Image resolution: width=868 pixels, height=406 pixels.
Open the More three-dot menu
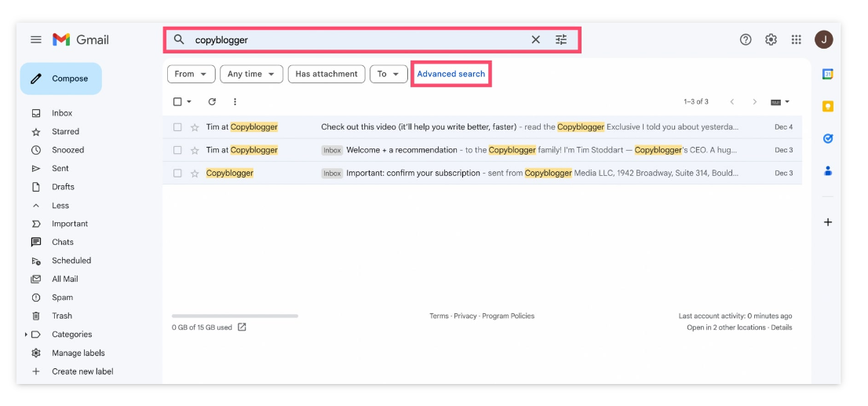[235, 101]
